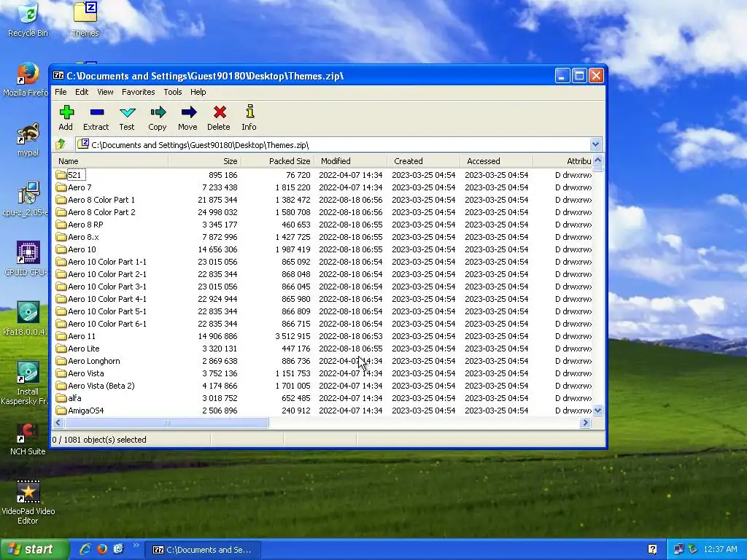Sort by Modified column header

click(x=351, y=161)
